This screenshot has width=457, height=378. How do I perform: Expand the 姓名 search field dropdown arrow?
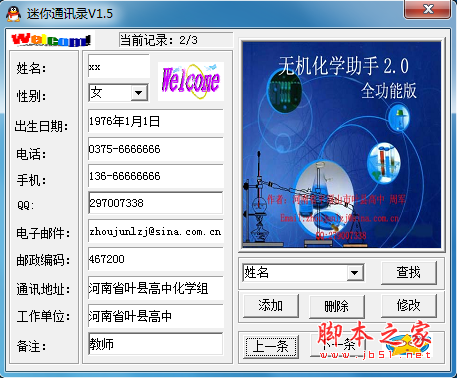pos(355,273)
